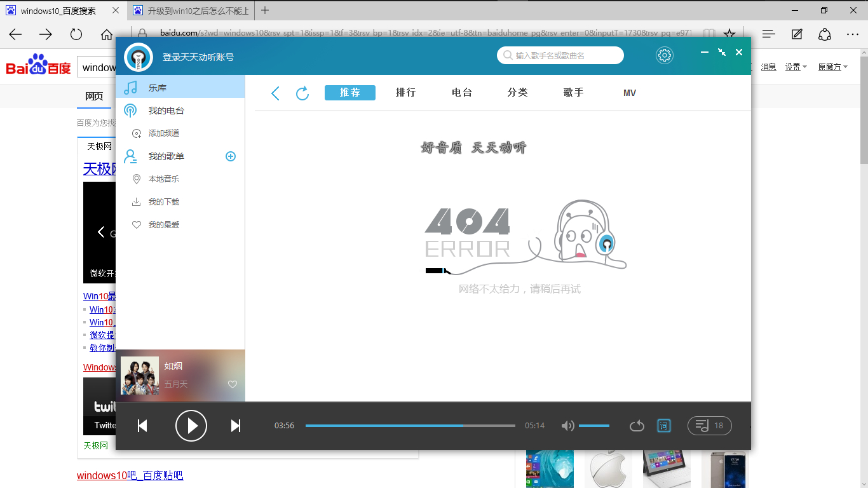Toggle the lyrics 词 button
The image size is (868, 488).
(x=663, y=426)
